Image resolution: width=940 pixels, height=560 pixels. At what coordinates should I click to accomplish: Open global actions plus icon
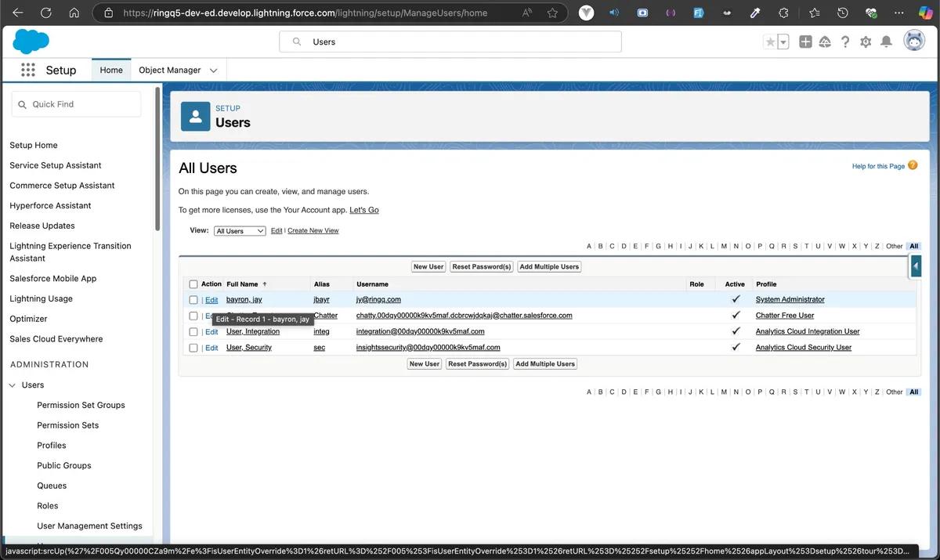coord(805,42)
